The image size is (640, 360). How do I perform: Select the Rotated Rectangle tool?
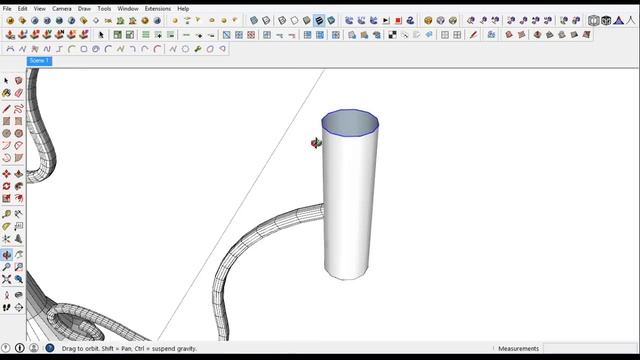18,121
